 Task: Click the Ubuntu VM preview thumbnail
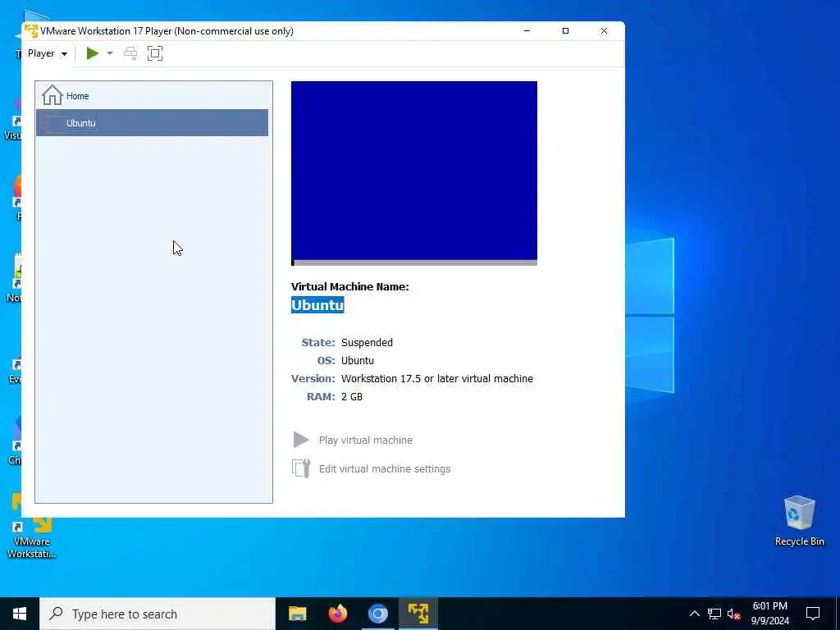pos(414,173)
